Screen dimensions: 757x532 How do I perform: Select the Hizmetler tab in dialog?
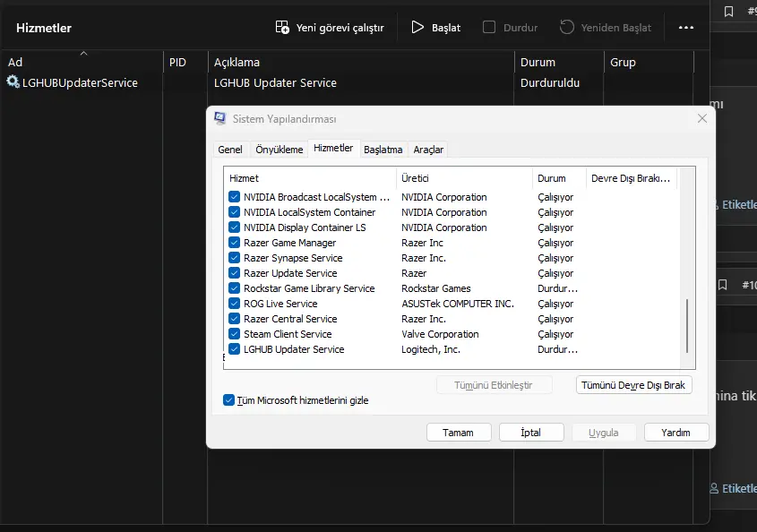point(333,148)
